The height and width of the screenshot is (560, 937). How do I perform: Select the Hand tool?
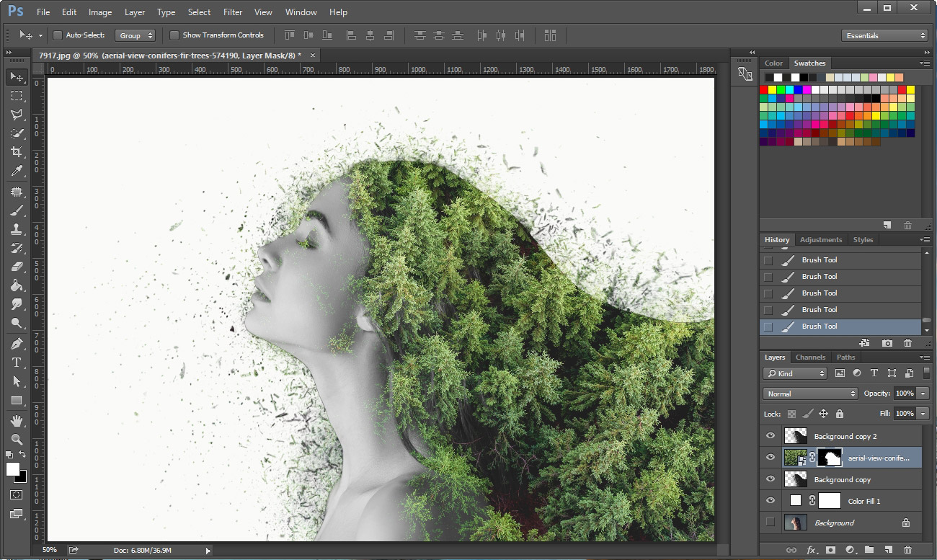(x=17, y=420)
